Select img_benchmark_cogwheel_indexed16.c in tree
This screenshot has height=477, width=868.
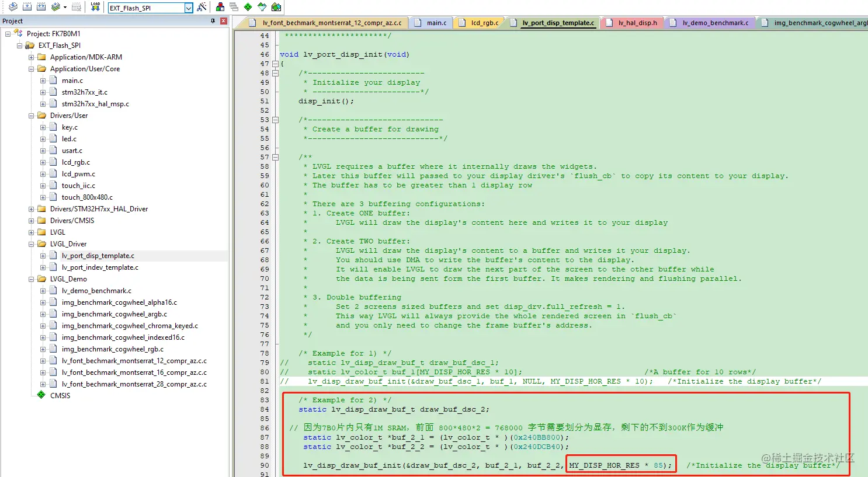[123, 337]
